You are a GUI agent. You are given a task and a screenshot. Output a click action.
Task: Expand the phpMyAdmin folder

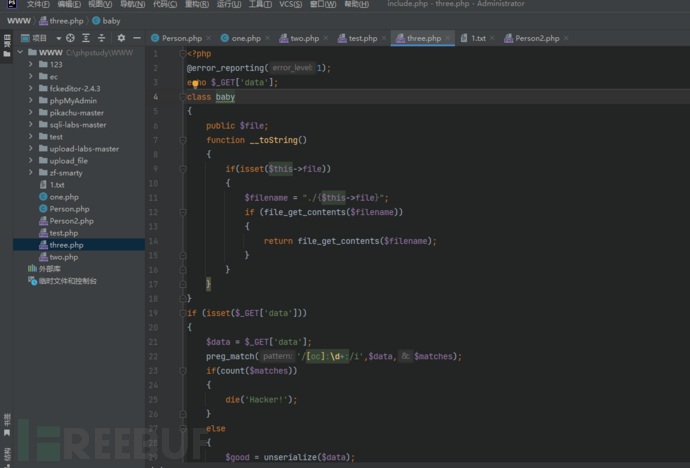tap(31, 100)
